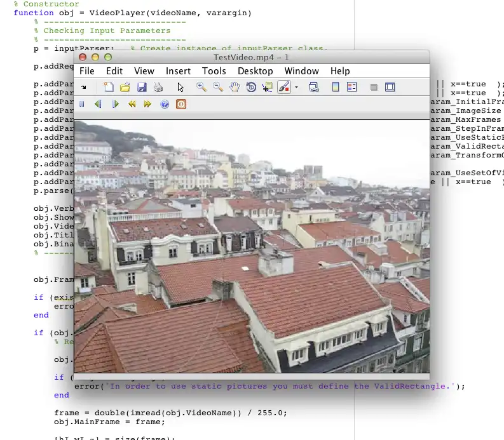Viewport: 504px width, 440px height.
Task: Step one frame backward
Action: tap(98, 104)
